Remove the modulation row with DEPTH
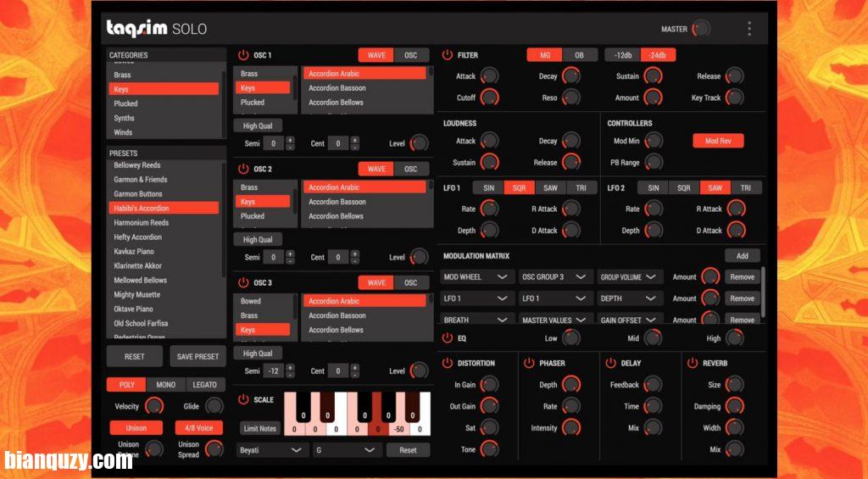868x479 pixels. click(743, 298)
